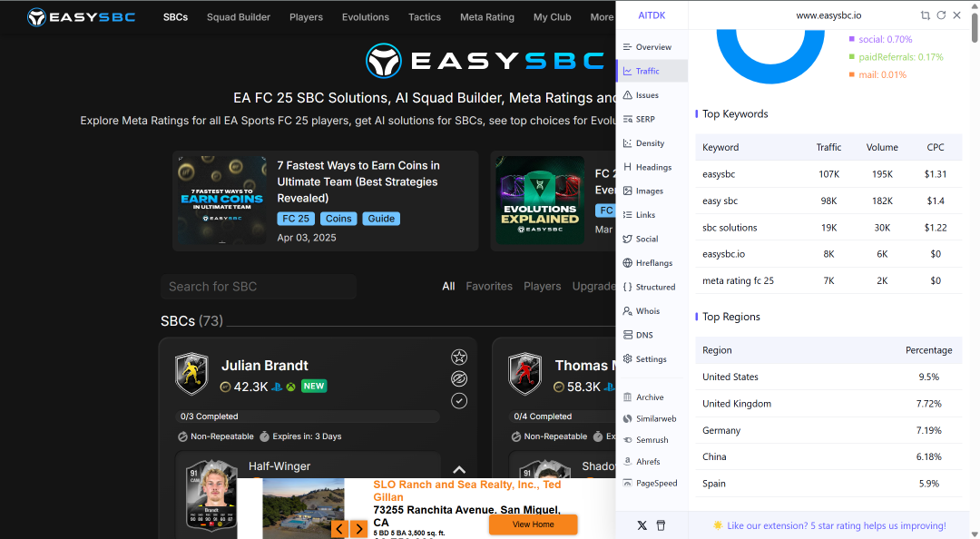Click the Whois person-search icon
This screenshot has width=980, height=539.
[628, 310]
